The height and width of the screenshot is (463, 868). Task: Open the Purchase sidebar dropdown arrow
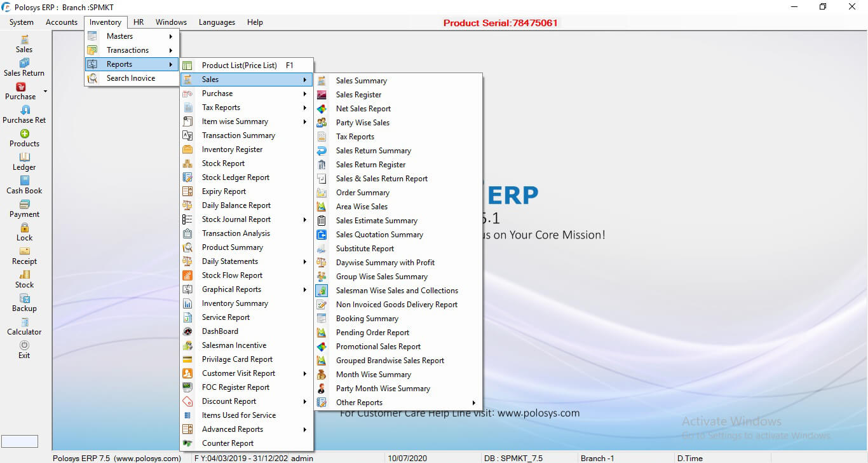click(x=45, y=92)
